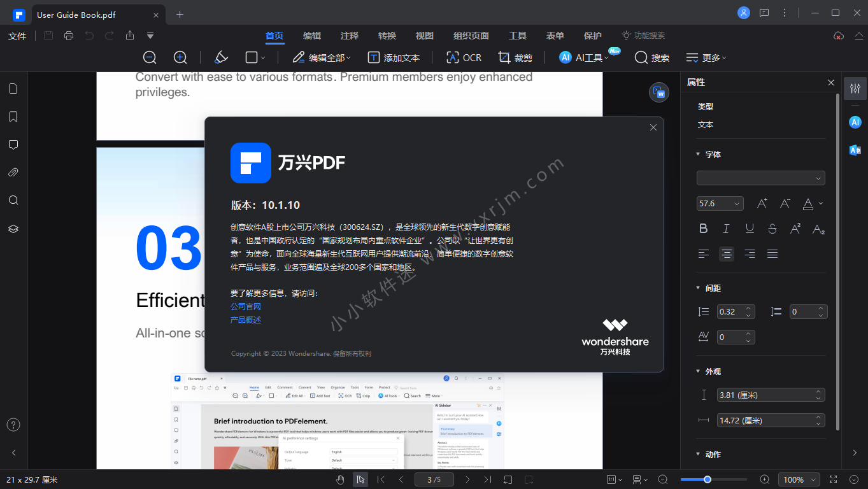This screenshot has height=489, width=868.
Task: Click the share icon in quick toolbar
Action: click(x=130, y=36)
